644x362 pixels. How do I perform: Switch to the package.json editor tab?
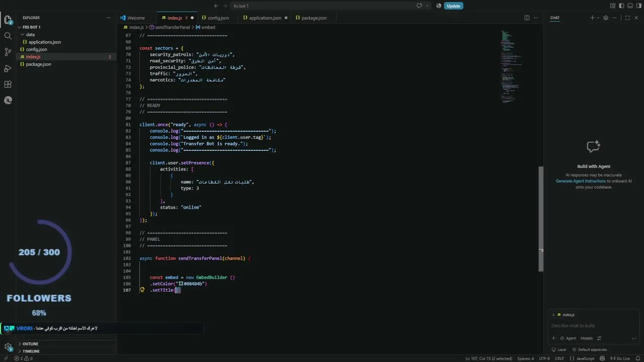[313, 18]
